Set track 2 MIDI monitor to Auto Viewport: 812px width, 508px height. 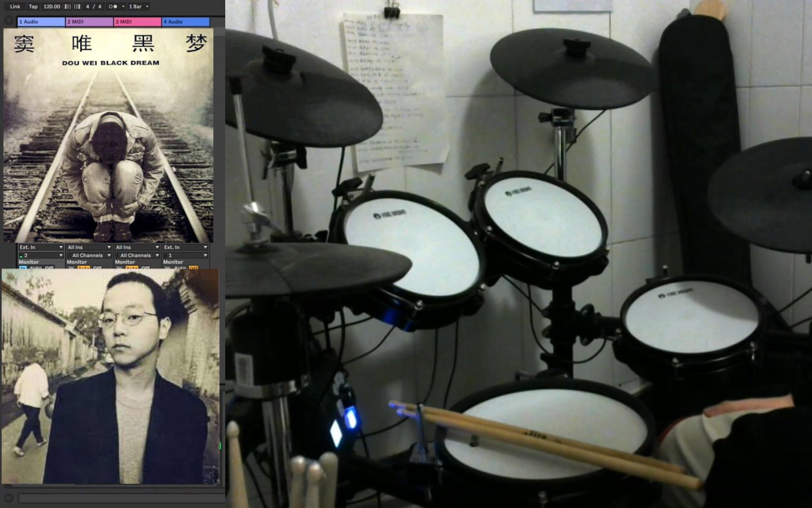coord(84,267)
